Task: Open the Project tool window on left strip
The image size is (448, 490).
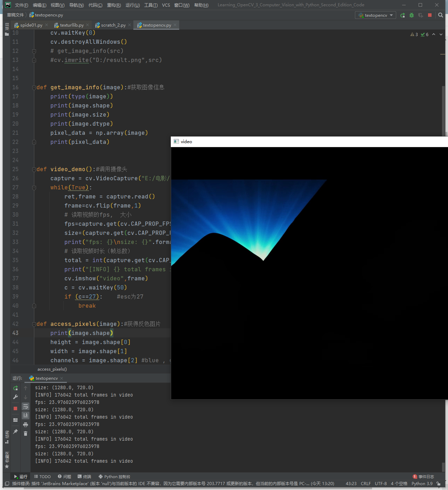Action: [7, 29]
